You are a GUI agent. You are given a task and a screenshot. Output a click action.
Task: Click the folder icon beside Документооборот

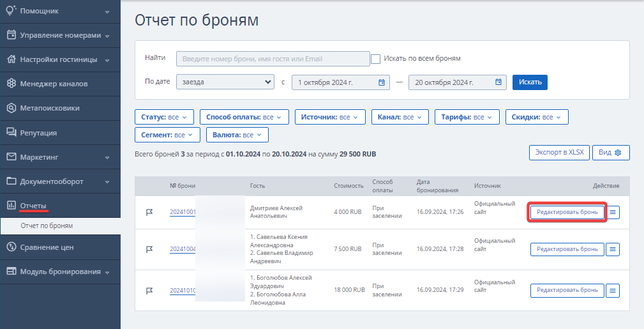click(x=11, y=181)
